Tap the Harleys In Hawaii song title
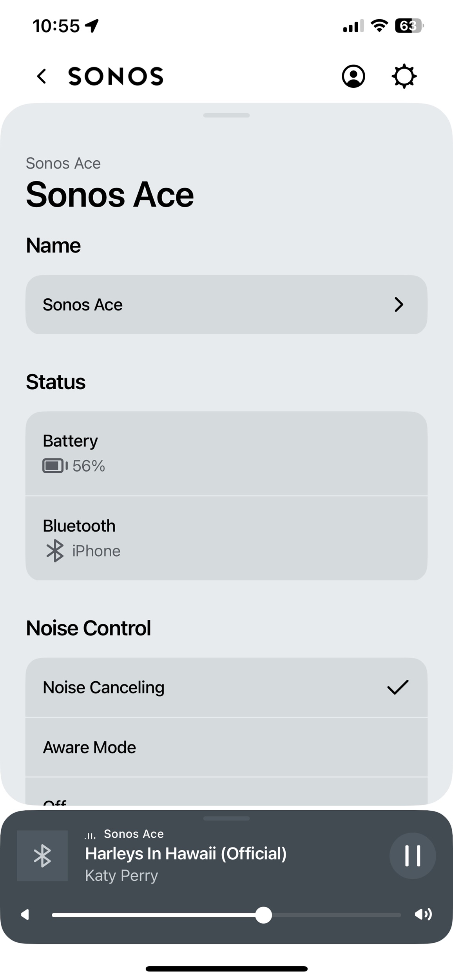Viewport: 453px width, 980px height. coord(186,854)
